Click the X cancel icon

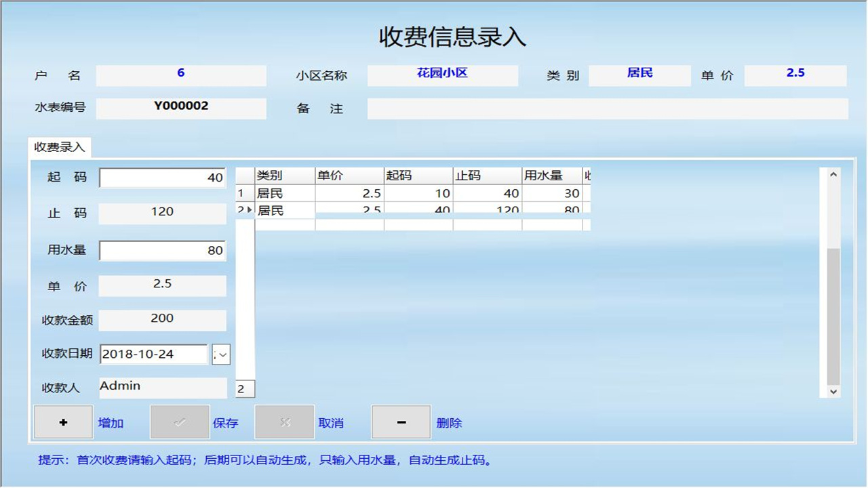pyautogui.click(x=285, y=422)
